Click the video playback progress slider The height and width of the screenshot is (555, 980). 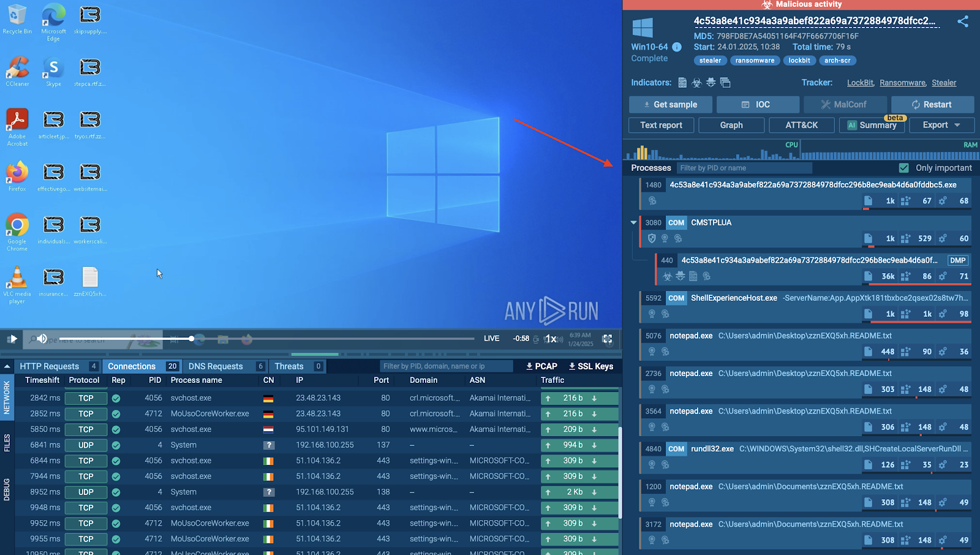(x=267, y=338)
